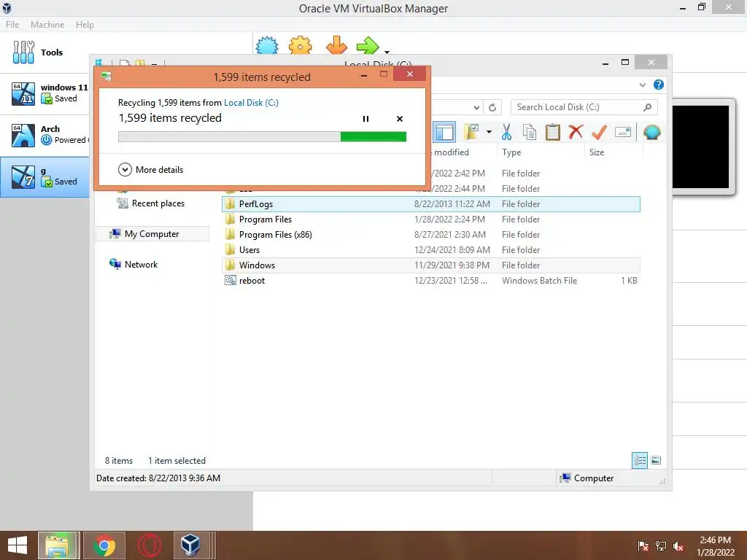Click the network tray icon
The height and width of the screenshot is (560, 747).
[661, 546]
